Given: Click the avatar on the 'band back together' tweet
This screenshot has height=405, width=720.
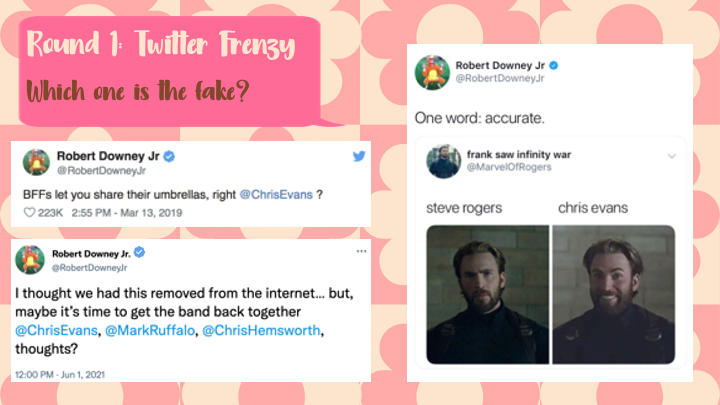Looking at the screenshot, I should coord(30,260).
